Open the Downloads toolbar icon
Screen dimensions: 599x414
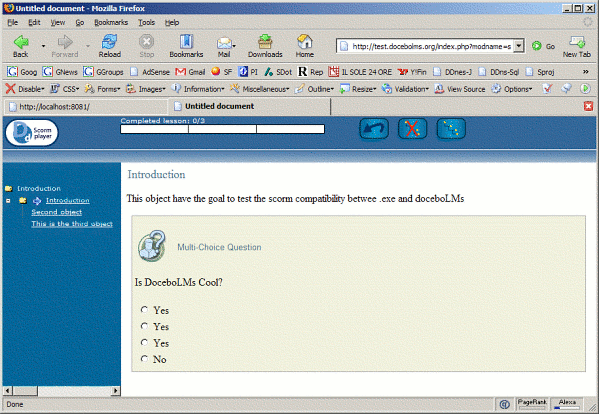point(265,46)
